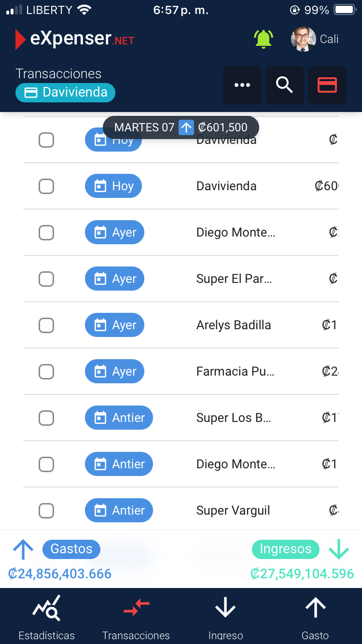Tap the red credit card icon
Viewport: 362px width, 644px height.
click(327, 85)
